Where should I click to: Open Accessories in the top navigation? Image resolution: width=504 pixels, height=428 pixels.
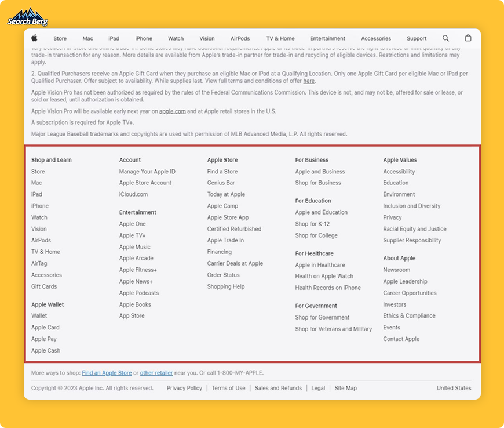point(376,38)
